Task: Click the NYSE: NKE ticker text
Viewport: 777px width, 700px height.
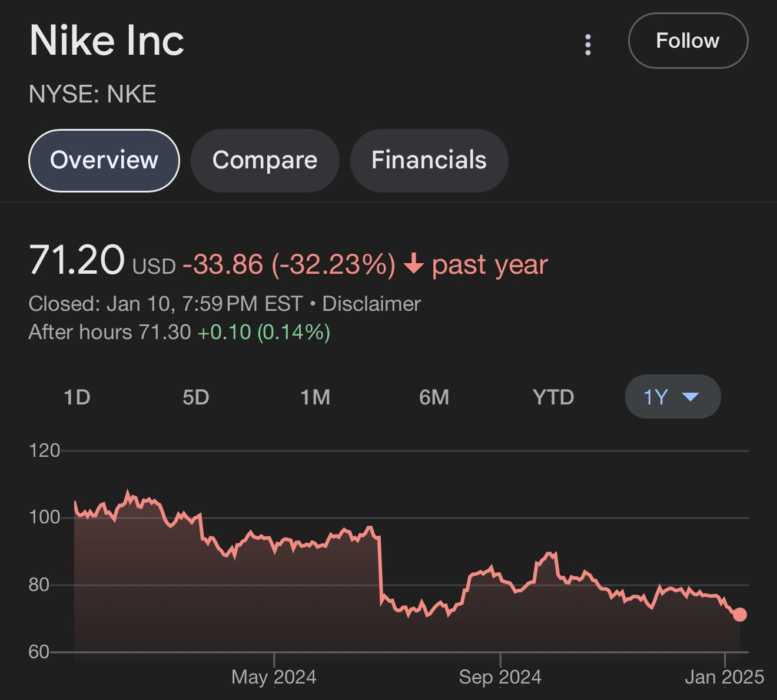Action: point(92,94)
